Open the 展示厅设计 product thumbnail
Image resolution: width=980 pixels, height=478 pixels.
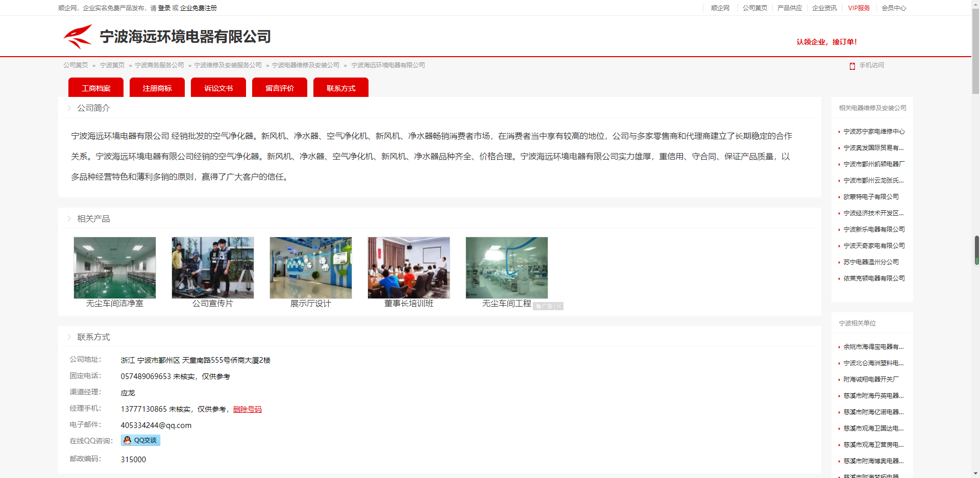pos(311,268)
